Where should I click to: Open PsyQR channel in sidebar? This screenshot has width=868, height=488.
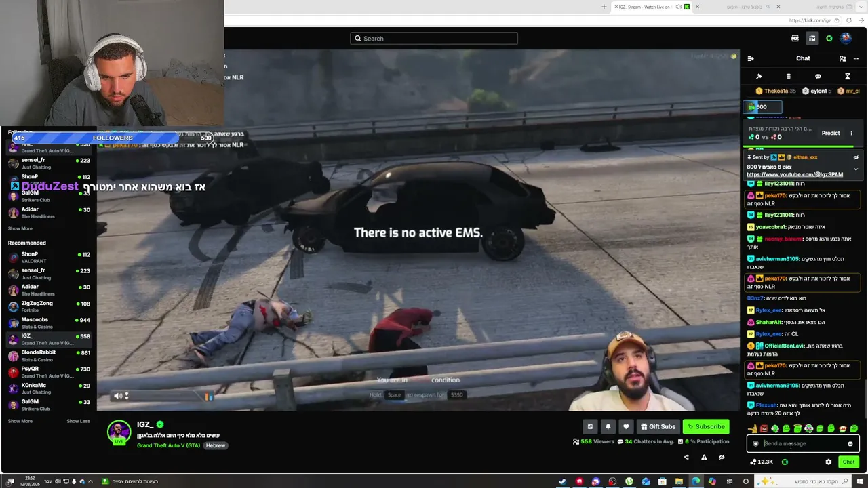(x=49, y=372)
